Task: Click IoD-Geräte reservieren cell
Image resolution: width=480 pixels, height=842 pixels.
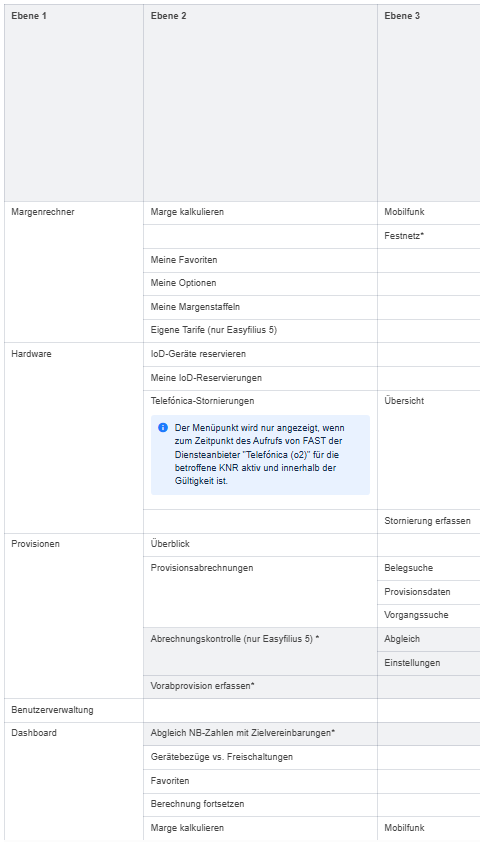Action: coord(260,354)
